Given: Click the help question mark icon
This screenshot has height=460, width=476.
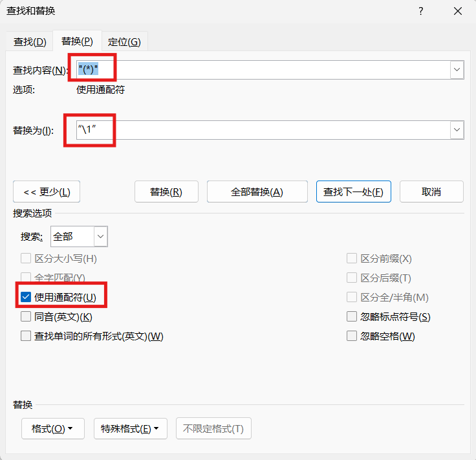Looking at the screenshot, I should (x=420, y=12).
